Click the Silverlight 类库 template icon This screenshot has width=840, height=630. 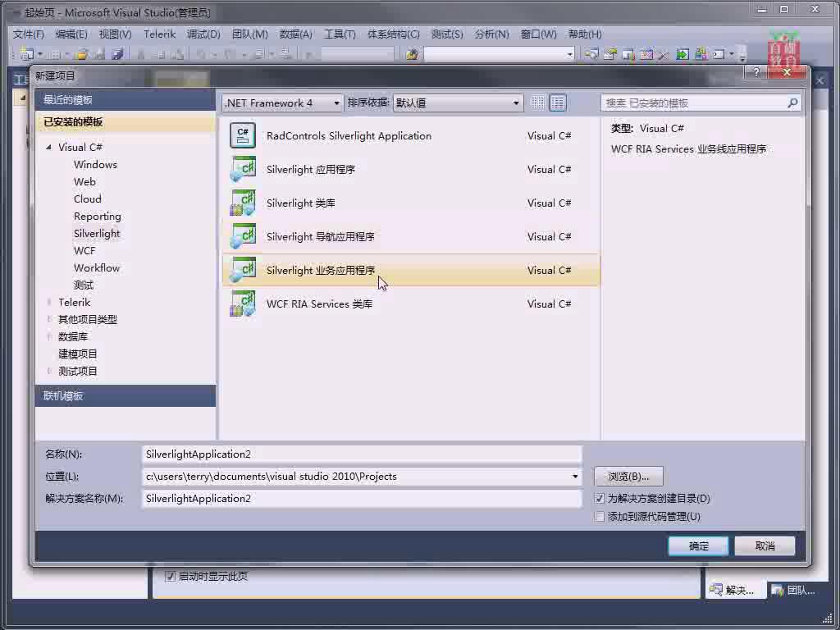click(x=243, y=203)
